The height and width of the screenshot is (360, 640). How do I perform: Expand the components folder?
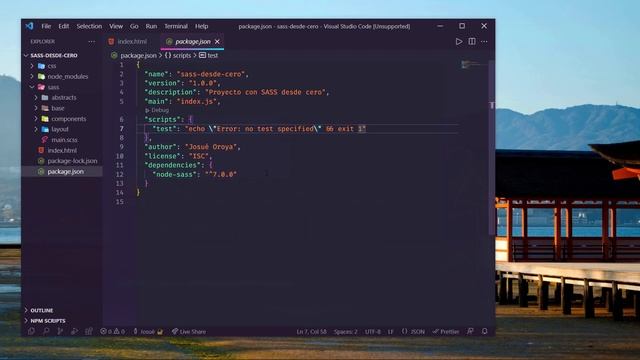tap(69, 119)
